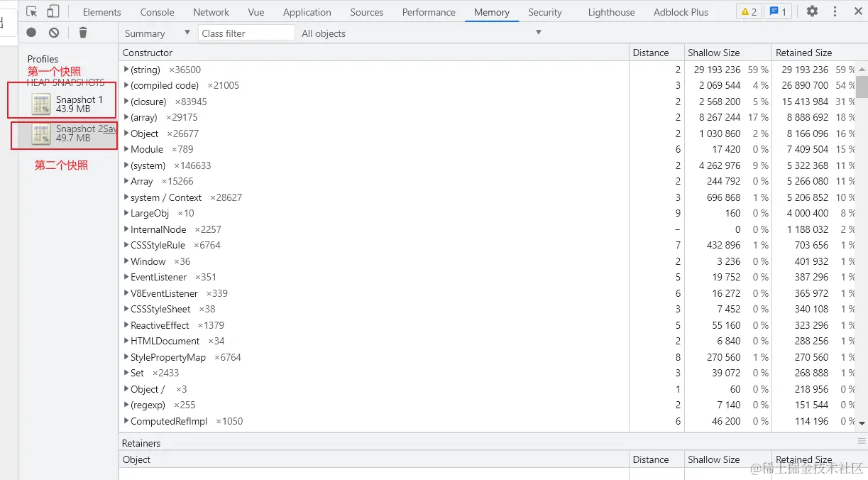Sort by Distance column in the top table
This screenshot has height=480, width=868.
(x=656, y=53)
